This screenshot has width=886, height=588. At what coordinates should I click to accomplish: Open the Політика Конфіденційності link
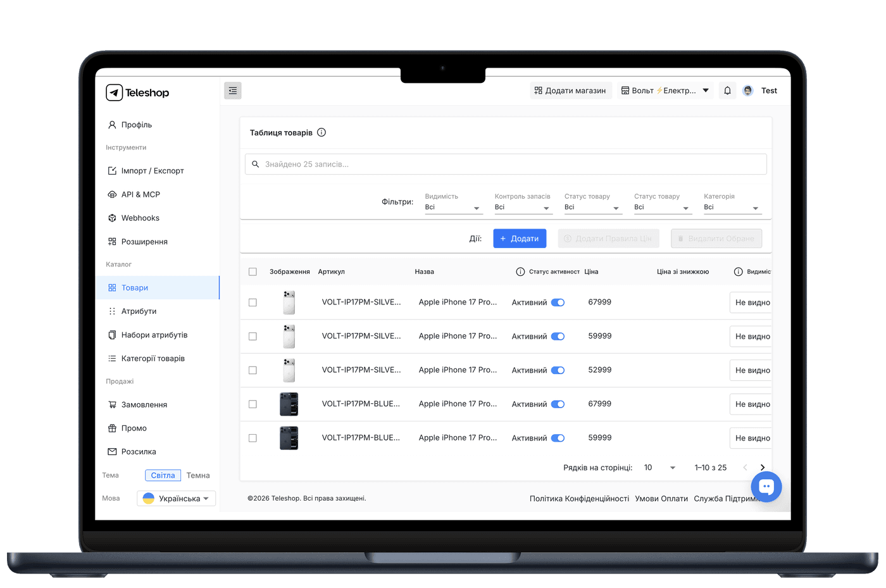point(579,499)
